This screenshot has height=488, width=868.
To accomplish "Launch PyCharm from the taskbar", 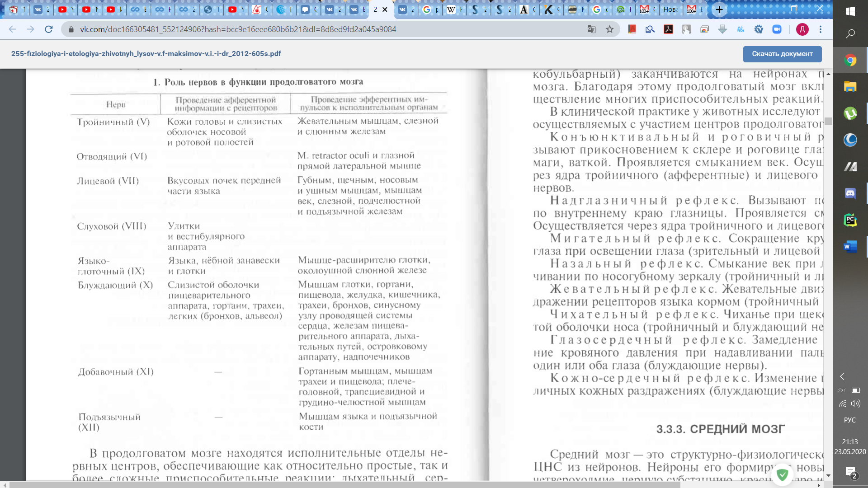I will (850, 220).
